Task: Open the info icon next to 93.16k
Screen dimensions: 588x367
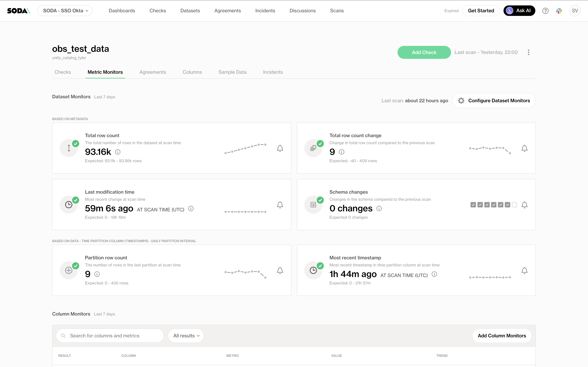Action: point(118,152)
